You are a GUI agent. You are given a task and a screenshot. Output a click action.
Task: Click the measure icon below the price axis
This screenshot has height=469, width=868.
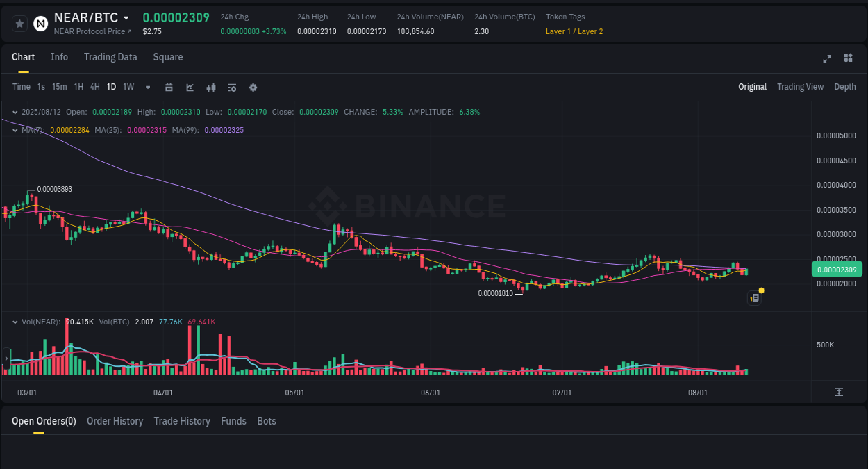pos(839,392)
